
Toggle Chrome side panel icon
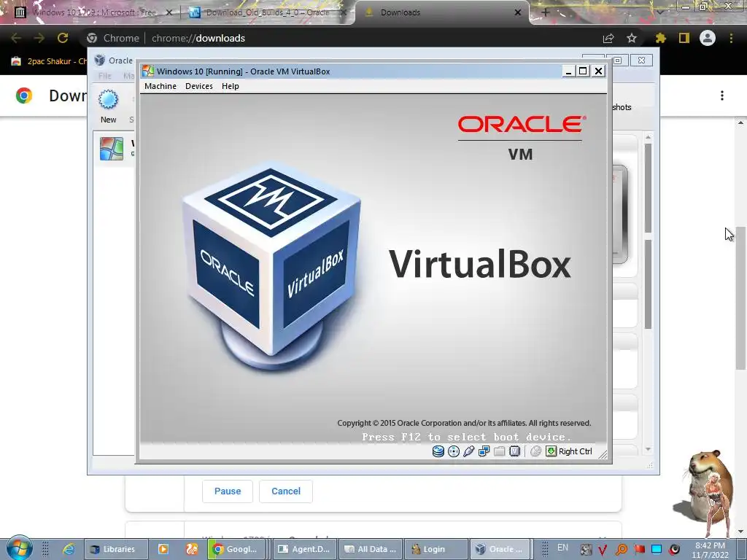[684, 38]
